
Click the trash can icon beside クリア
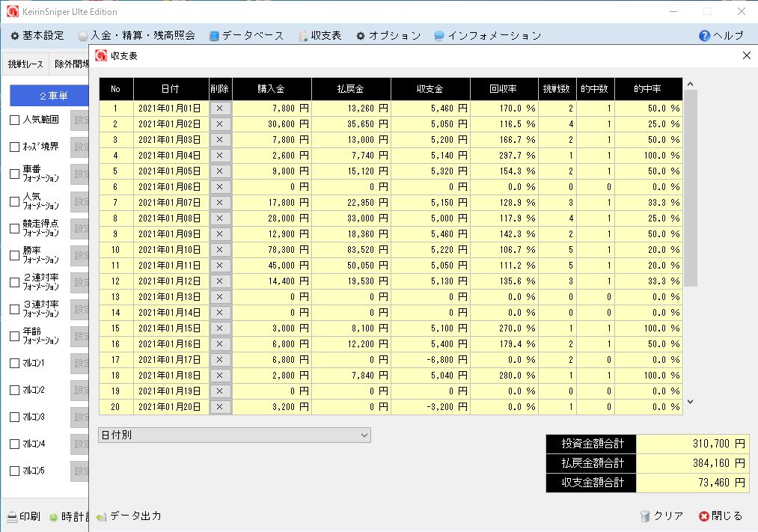click(x=645, y=516)
